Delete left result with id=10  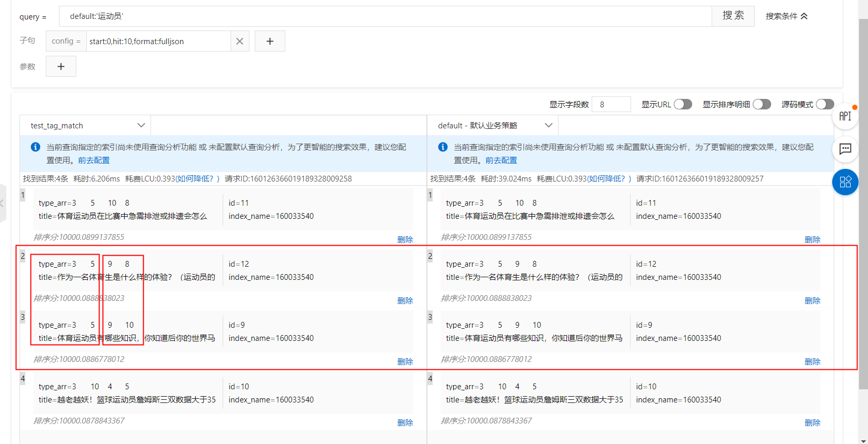coord(405,422)
